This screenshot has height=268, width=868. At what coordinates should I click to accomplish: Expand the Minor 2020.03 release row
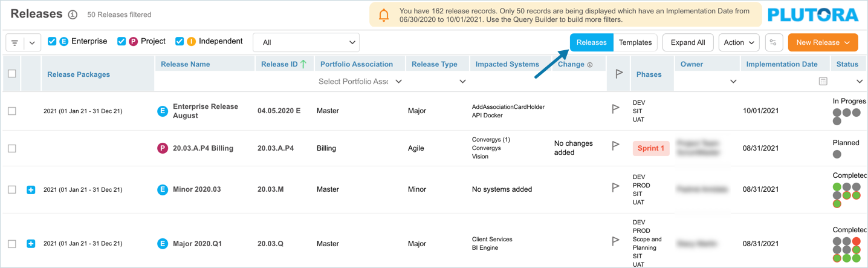pyautogui.click(x=31, y=190)
